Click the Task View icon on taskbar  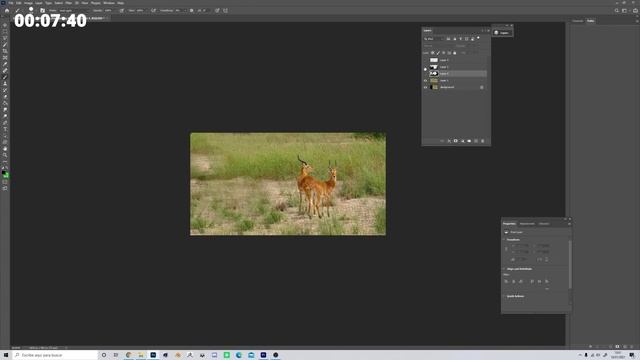click(116, 355)
